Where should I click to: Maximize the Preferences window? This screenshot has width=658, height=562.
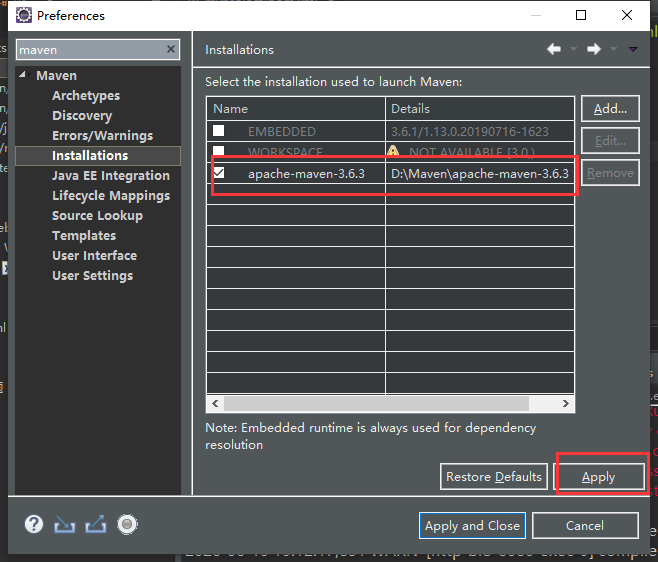581,15
